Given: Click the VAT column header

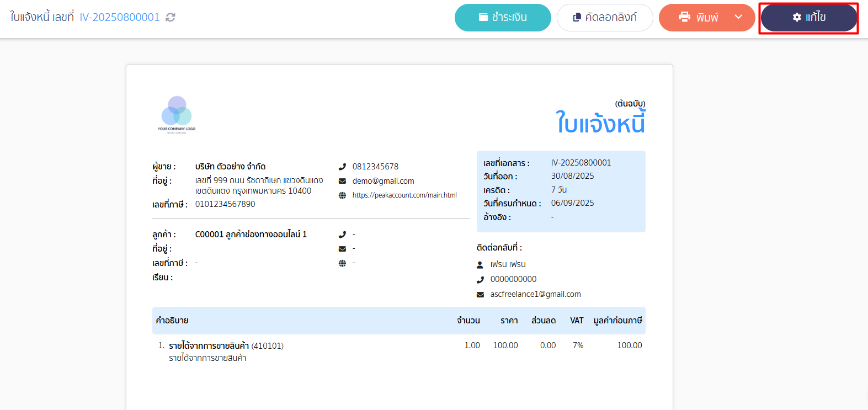Looking at the screenshot, I should [x=577, y=321].
